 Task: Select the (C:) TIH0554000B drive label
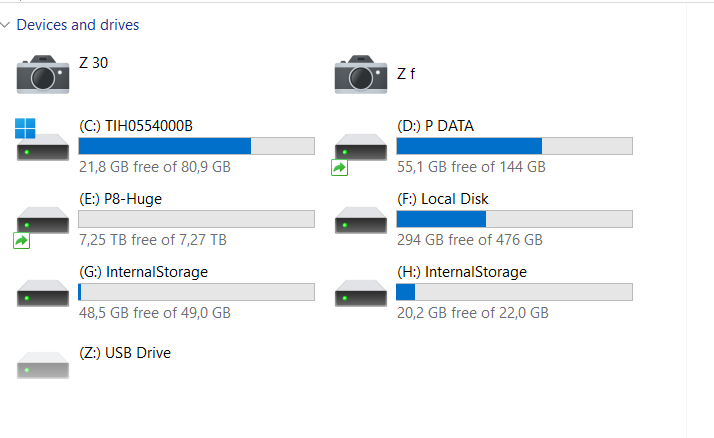[x=135, y=126]
